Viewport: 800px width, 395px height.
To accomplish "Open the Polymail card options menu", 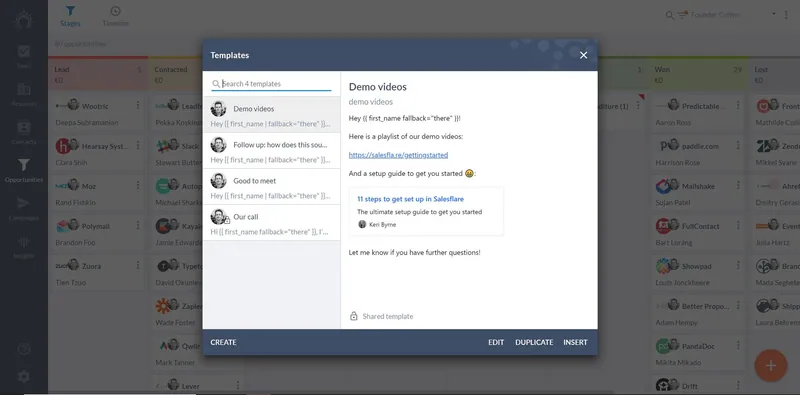I will click(x=138, y=226).
